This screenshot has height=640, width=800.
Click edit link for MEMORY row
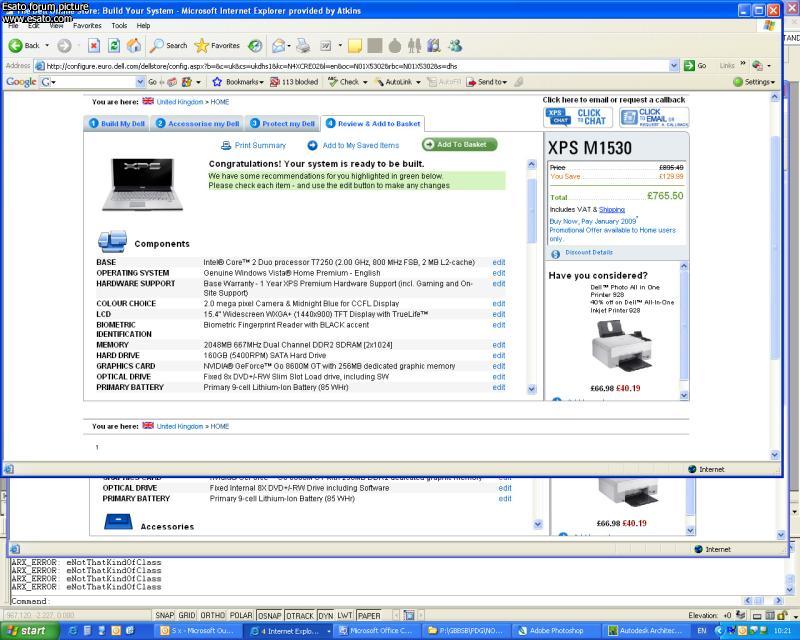pos(498,345)
